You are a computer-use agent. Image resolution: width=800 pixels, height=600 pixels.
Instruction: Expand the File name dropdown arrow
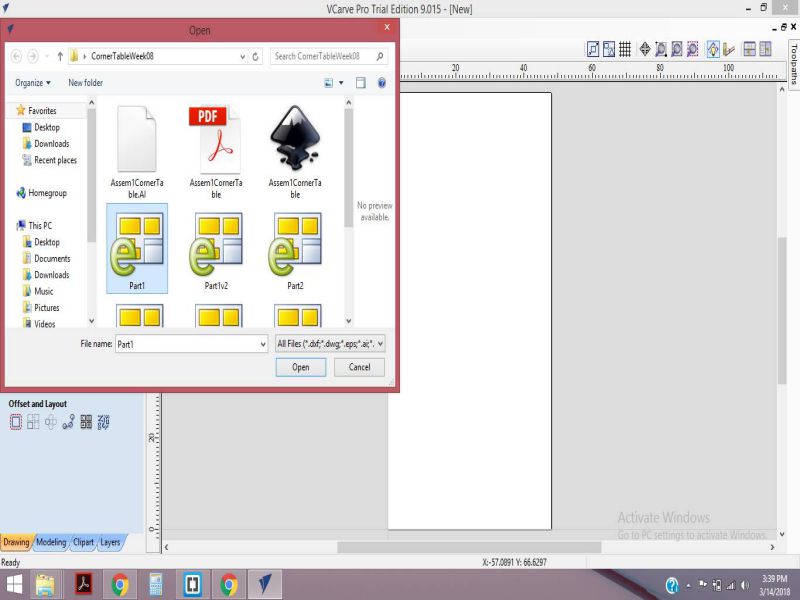263,344
